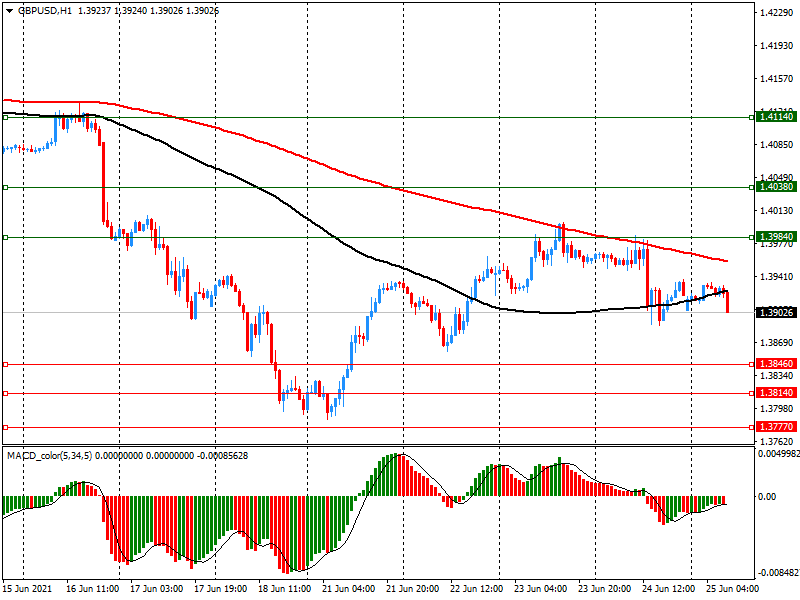
Task: Click the 0.0049982 MACD axis label
Action: pos(779,454)
